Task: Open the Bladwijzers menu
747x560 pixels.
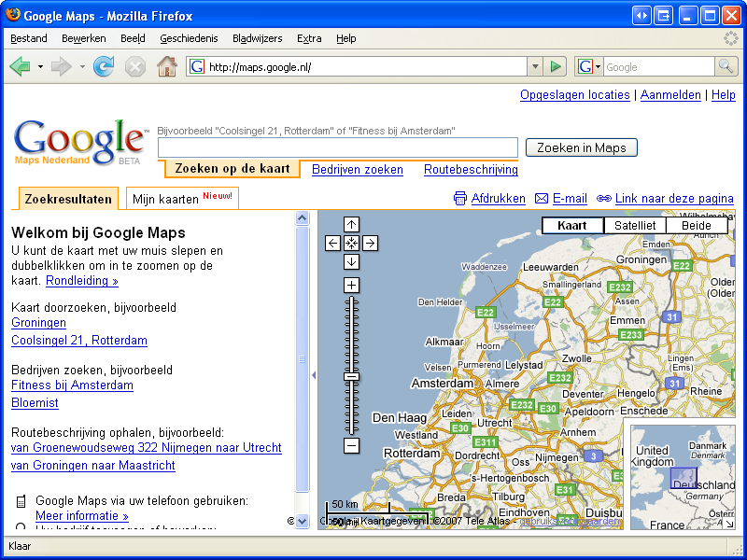Action: [258, 38]
